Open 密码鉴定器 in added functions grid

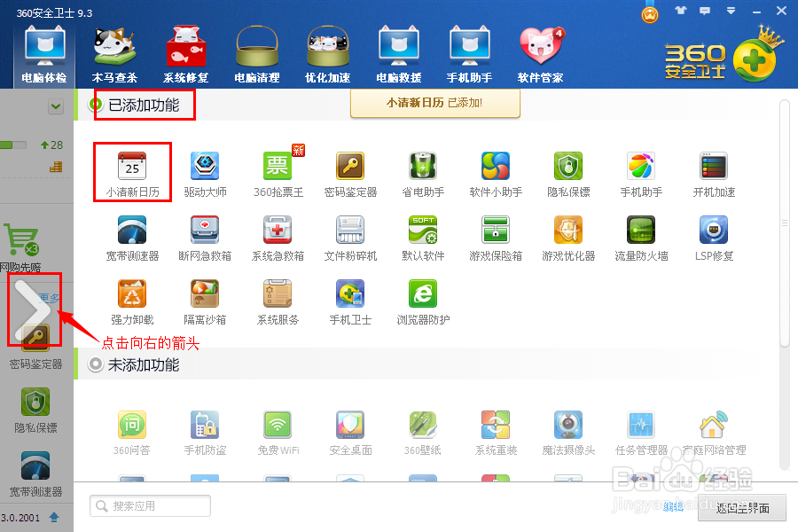click(350, 174)
